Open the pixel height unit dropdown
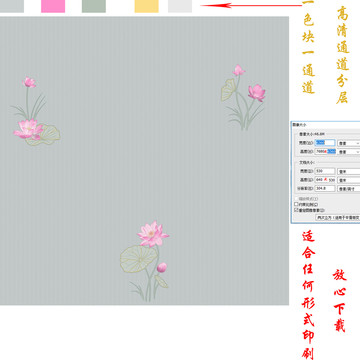This screenshot has width=360, height=360. [x=349, y=152]
